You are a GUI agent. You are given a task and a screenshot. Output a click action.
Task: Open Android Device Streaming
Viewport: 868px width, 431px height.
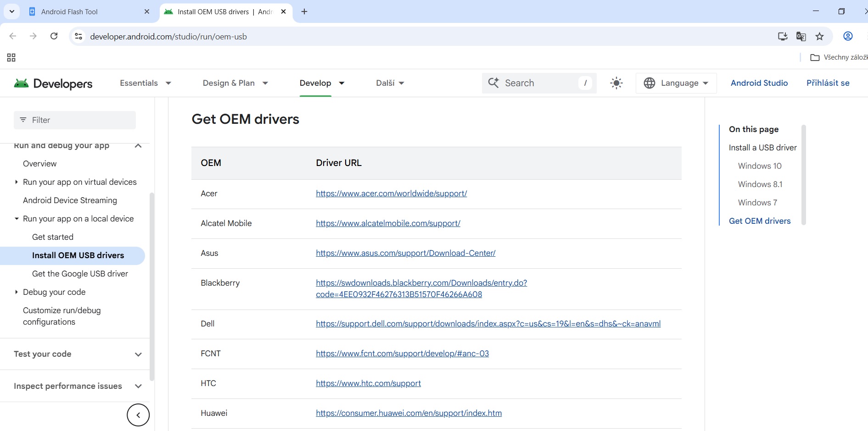coord(70,200)
